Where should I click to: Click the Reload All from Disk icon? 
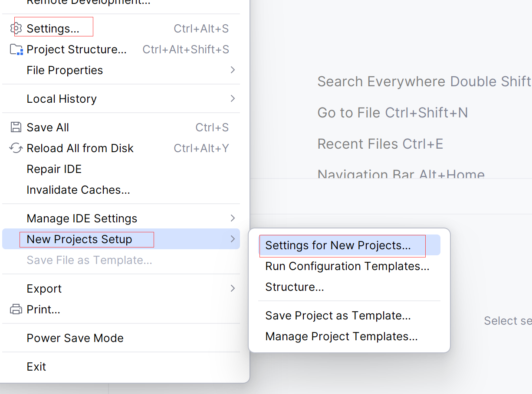(16, 148)
